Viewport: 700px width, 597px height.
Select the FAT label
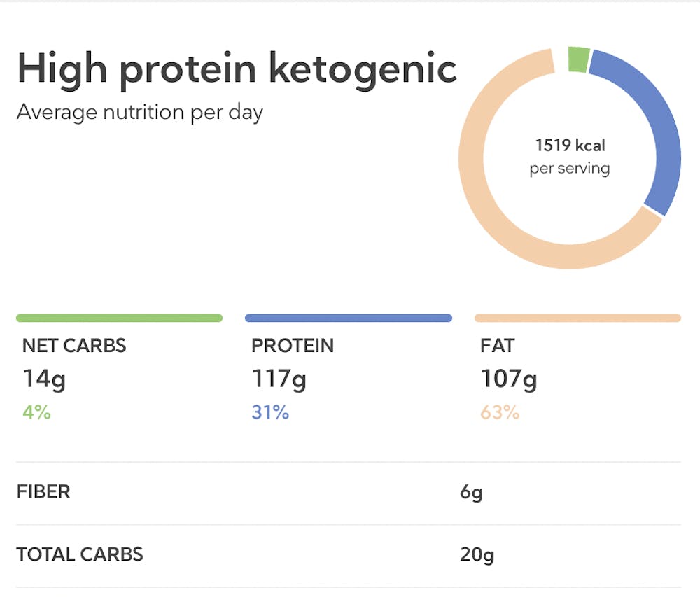point(497,346)
